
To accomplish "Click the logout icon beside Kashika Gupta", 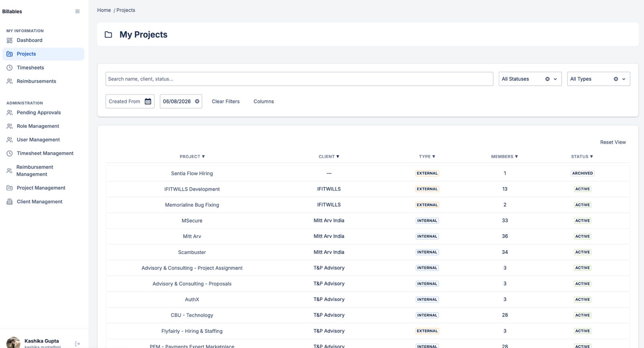I will coord(78,344).
